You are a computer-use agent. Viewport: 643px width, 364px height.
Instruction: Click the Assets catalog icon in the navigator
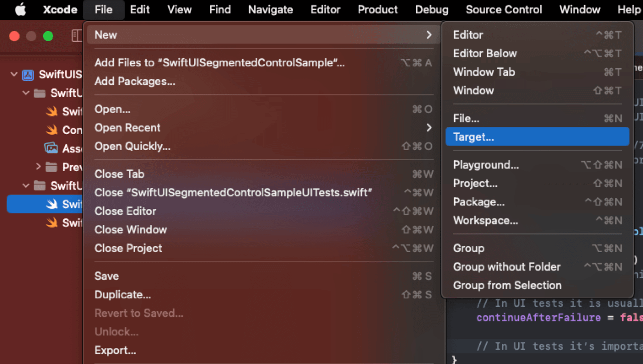pos(52,148)
